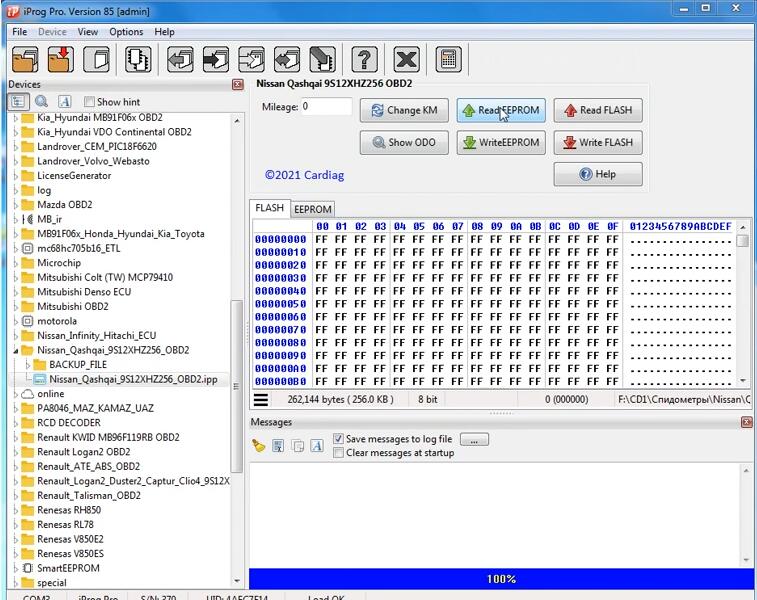The height and width of the screenshot is (600, 757).
Task: Click the broom clear messages icon
Action: [x=259, y=446]
